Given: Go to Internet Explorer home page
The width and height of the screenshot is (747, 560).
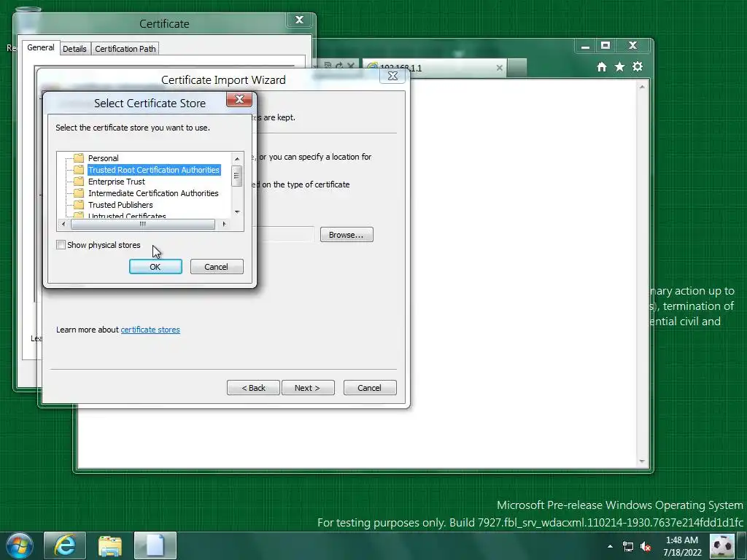Looking at the screenshot, I should pos(602,67).
